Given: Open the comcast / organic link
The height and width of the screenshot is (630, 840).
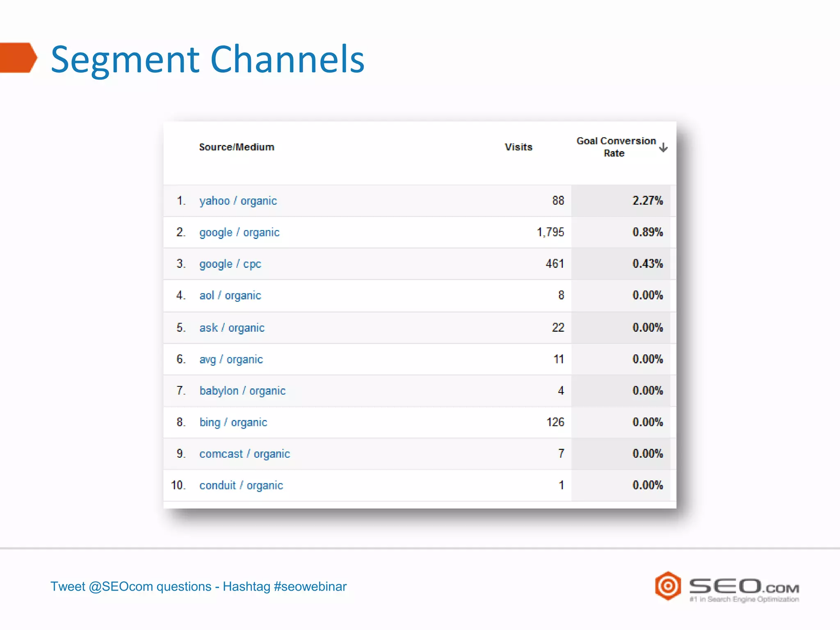Looking at the screenshot, I should click(x=244, y=454).
